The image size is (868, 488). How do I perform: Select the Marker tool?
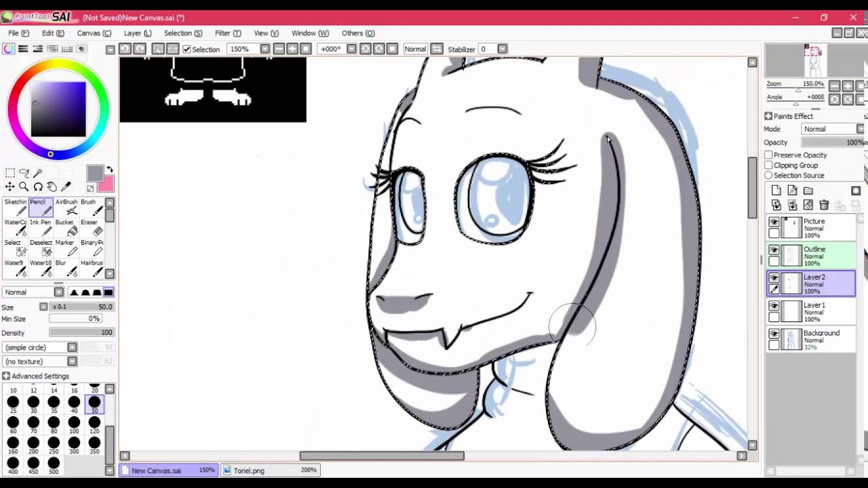66,248
